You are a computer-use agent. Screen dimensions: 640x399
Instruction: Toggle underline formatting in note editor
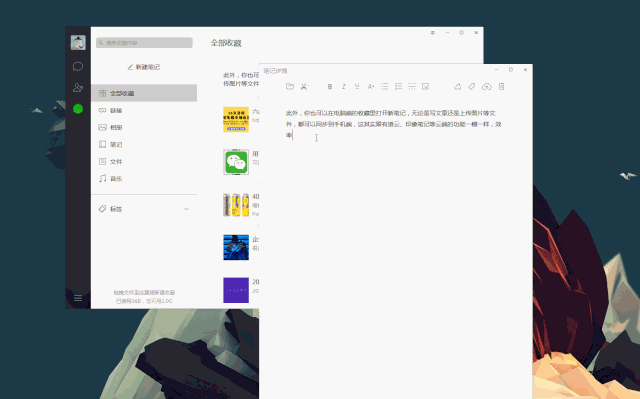(357, 86)
